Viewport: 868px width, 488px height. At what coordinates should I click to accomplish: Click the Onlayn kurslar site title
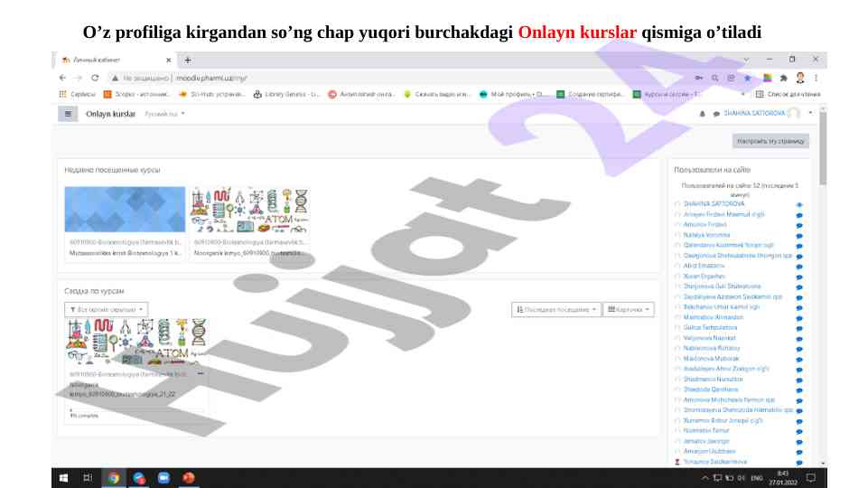click(x=110, y=114)
